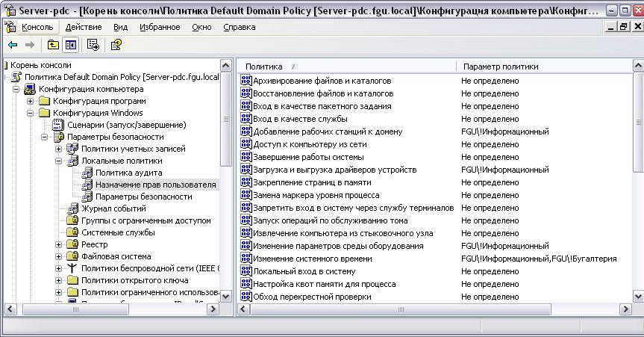Click the policy icon beside Архивирование файлов и каталогов

(x=246, y=81)
